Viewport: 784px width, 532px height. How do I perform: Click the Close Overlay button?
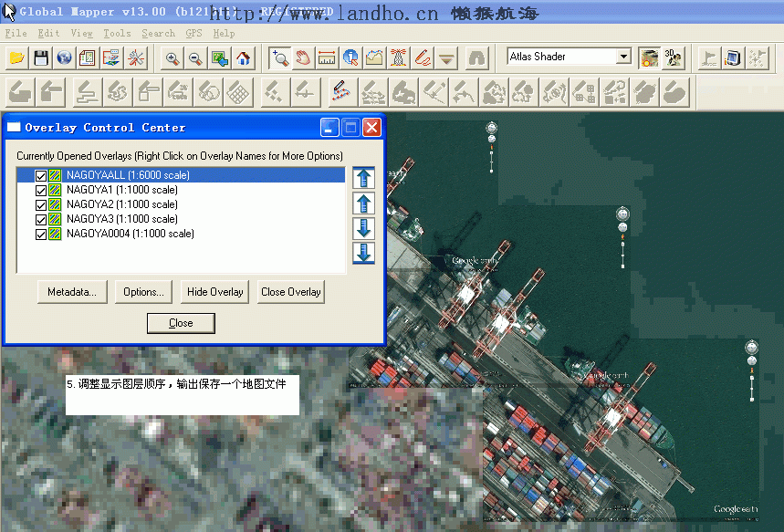point(291,292)
